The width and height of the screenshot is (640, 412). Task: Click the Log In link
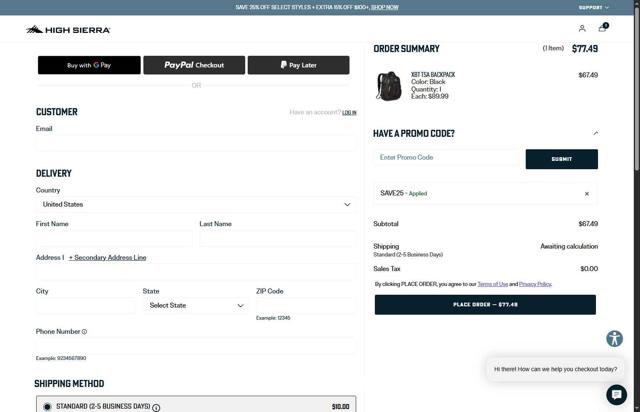349,112
